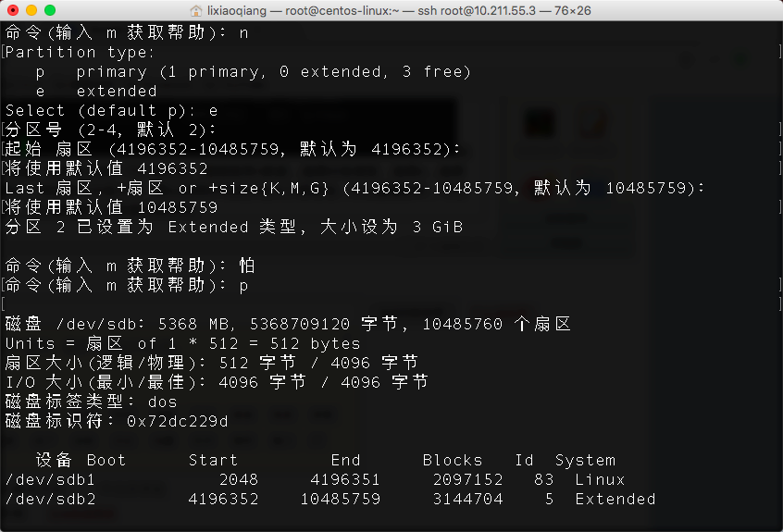Click the 'dos' disk label type value

coord(162,402)
